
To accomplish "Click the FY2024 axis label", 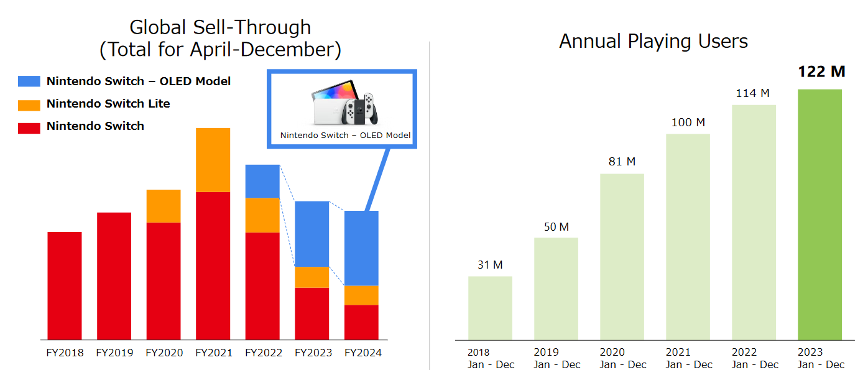I will pyautogui.click(x=362, y=353).
